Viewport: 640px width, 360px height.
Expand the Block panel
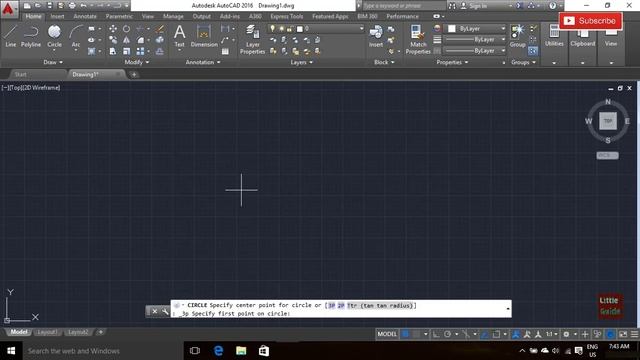(384, 62)
